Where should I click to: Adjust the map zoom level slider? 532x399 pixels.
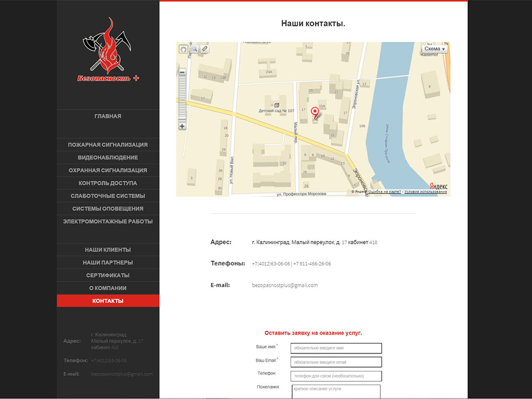coord(182,99)
